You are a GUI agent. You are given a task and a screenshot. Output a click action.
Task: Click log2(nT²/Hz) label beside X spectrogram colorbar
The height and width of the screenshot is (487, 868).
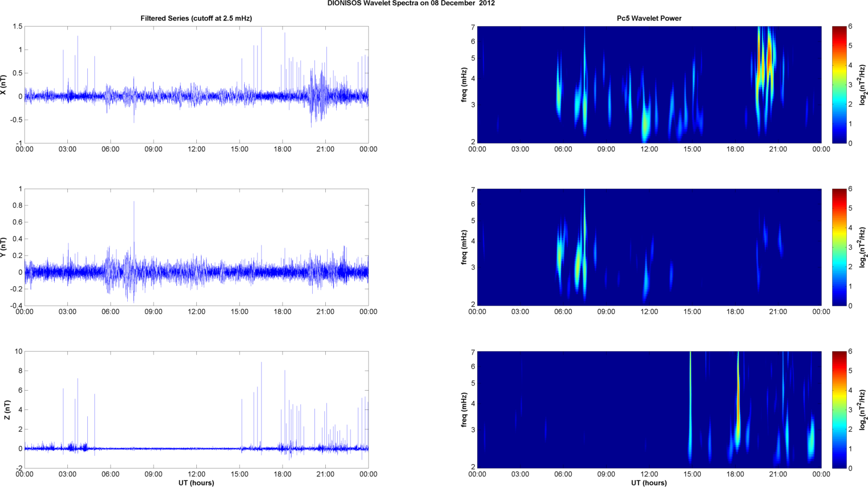coord(863,84)
